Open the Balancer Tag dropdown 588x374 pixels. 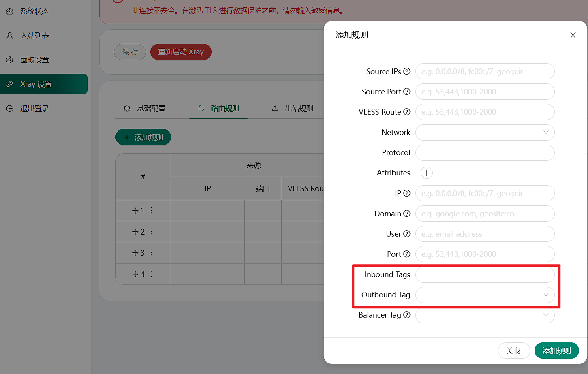coord(485,315)
